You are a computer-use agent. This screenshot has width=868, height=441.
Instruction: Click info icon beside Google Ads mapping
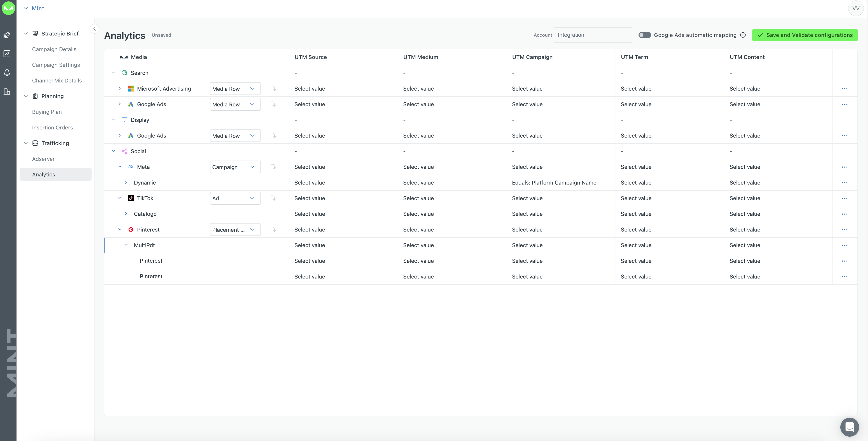coord(743,35)
